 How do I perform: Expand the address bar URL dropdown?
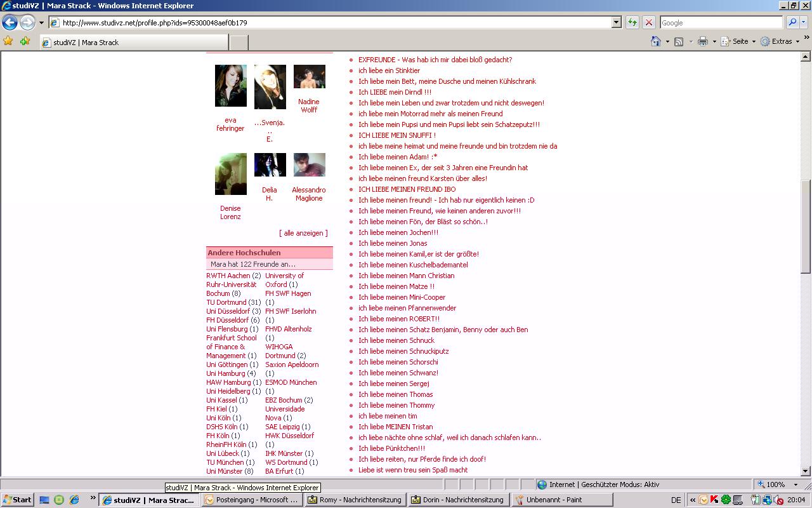click(616, 23)
